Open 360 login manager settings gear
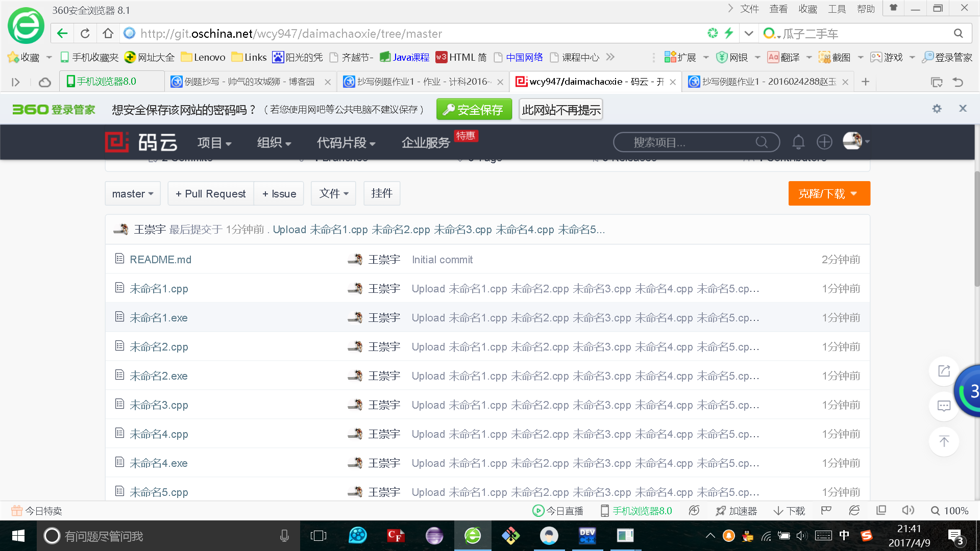This screenshot has width=980, height=551. point(937,109)
